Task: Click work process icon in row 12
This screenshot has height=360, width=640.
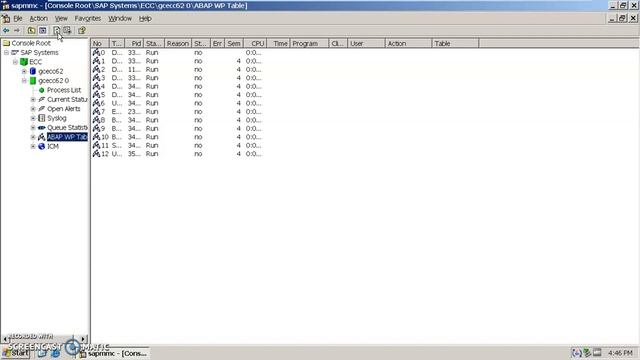Action: [x=96, y=154]
